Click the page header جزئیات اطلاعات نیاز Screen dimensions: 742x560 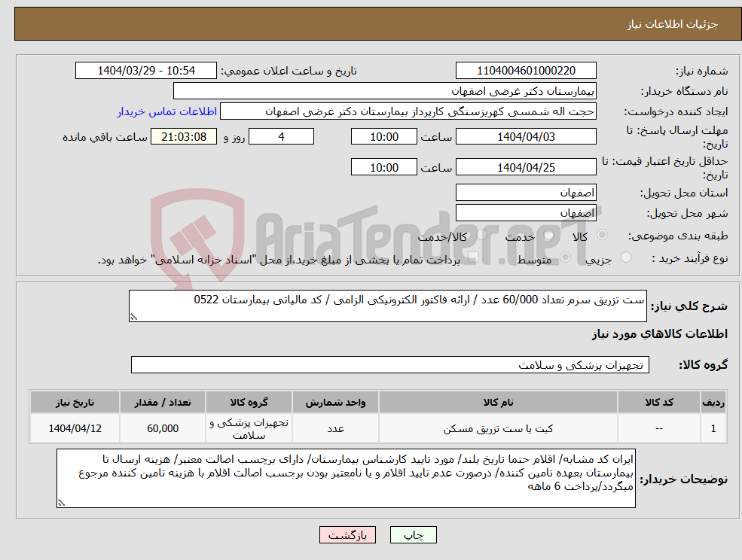point(673,24)
